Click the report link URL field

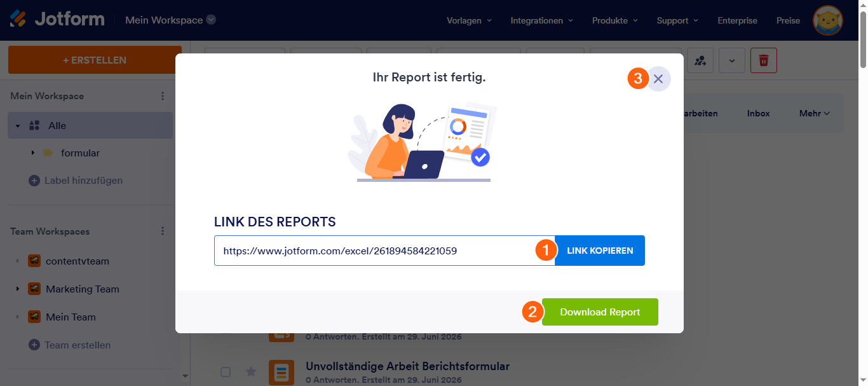point(384,251)
